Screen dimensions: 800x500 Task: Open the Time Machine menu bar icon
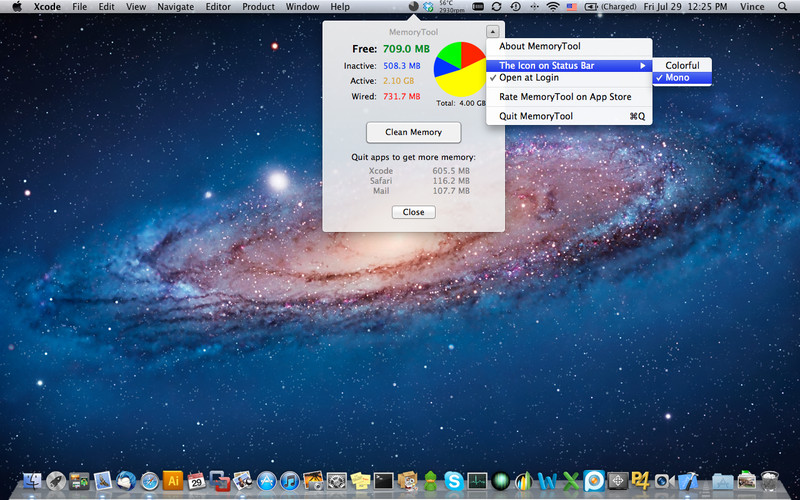click(x=515, y=7)
